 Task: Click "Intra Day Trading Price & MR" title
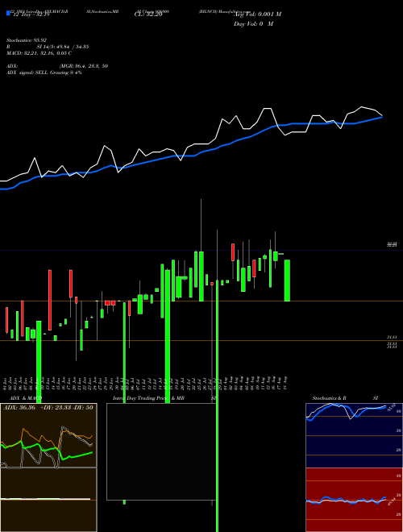click(148, 398)
